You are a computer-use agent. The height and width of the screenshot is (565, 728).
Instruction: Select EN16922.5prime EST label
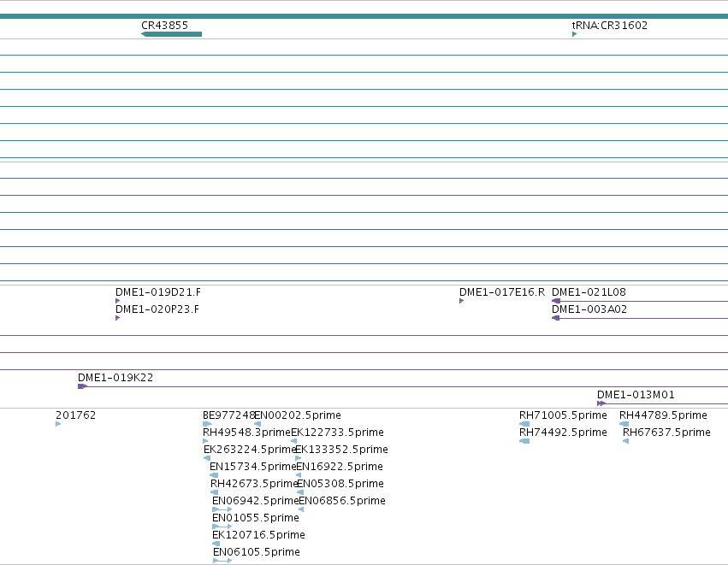[340, 466]
